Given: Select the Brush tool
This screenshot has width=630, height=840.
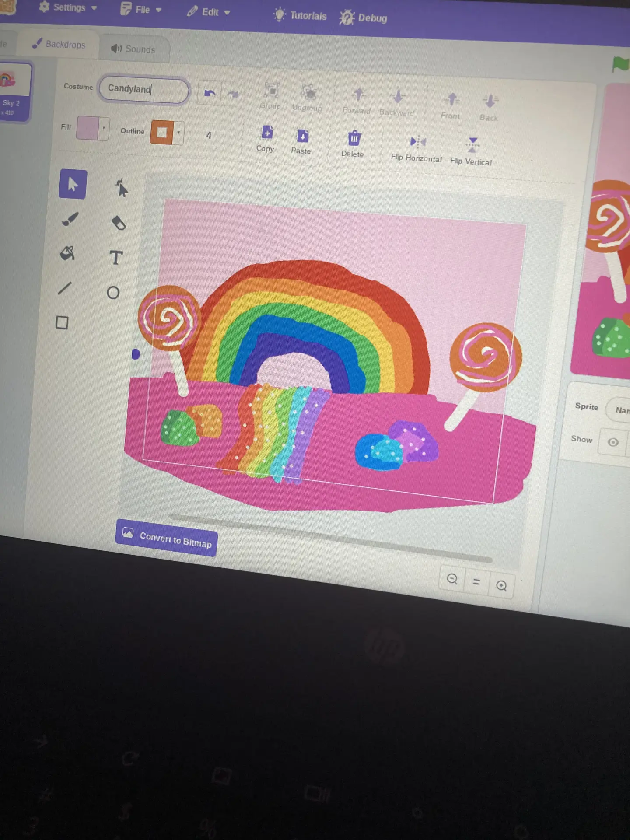Looking at the screenshot, I should click(70, 219).
